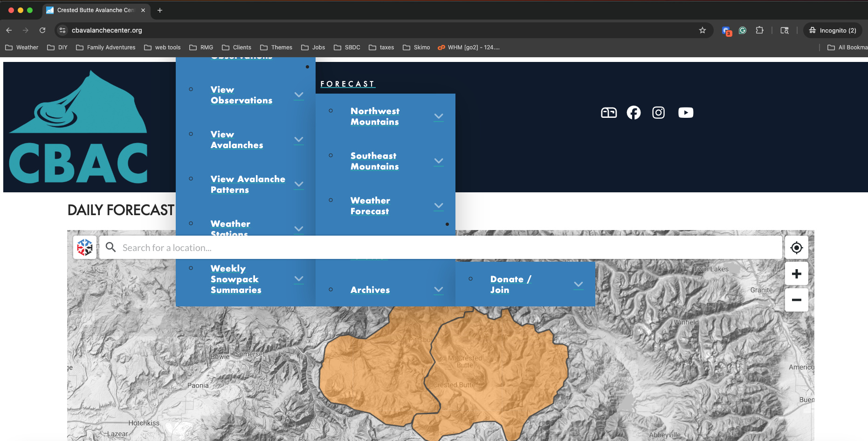Click the newsletter mailbox icon
Image resolution: width=868 pixels, height=441 pixels.
(x=609, y=113)
